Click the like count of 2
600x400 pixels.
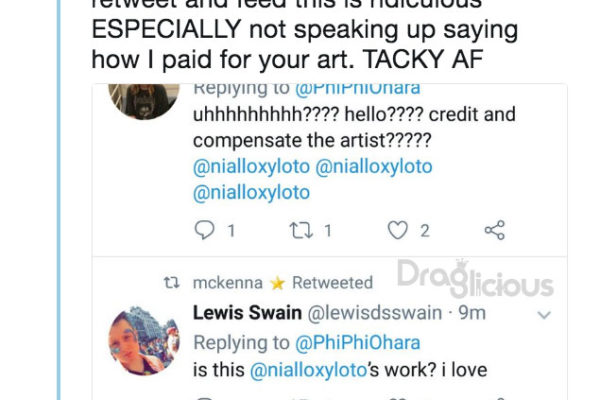point(425,231)
